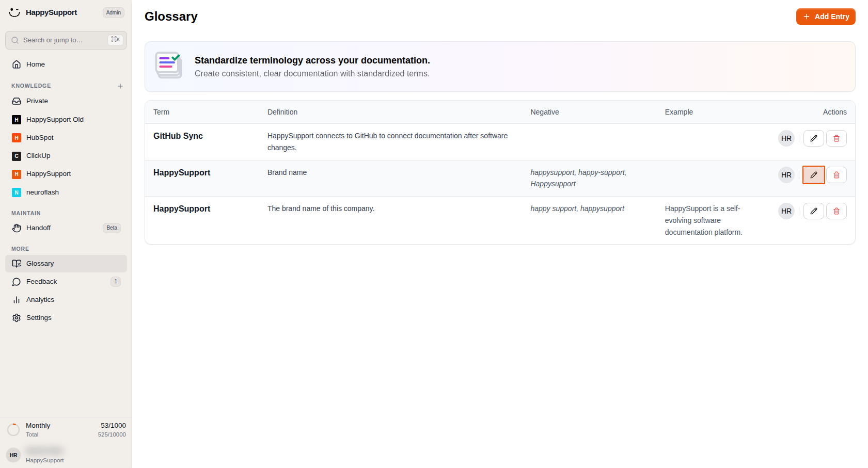Click the Monthly usage label
This screenshot has height=468, width=868.
click(x=38, y=426)
